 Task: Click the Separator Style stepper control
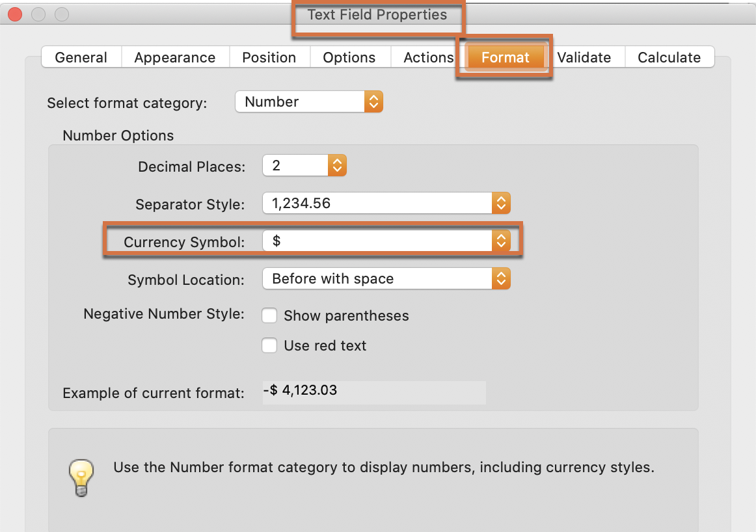(501, 203)
